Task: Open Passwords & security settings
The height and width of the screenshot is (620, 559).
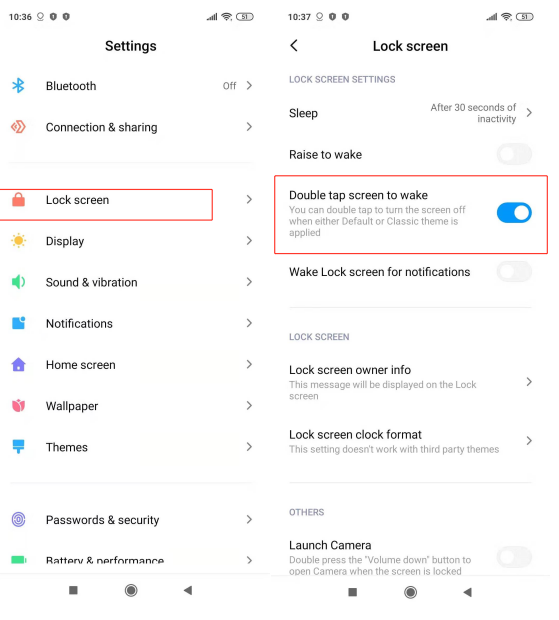Action: (130, 520)
